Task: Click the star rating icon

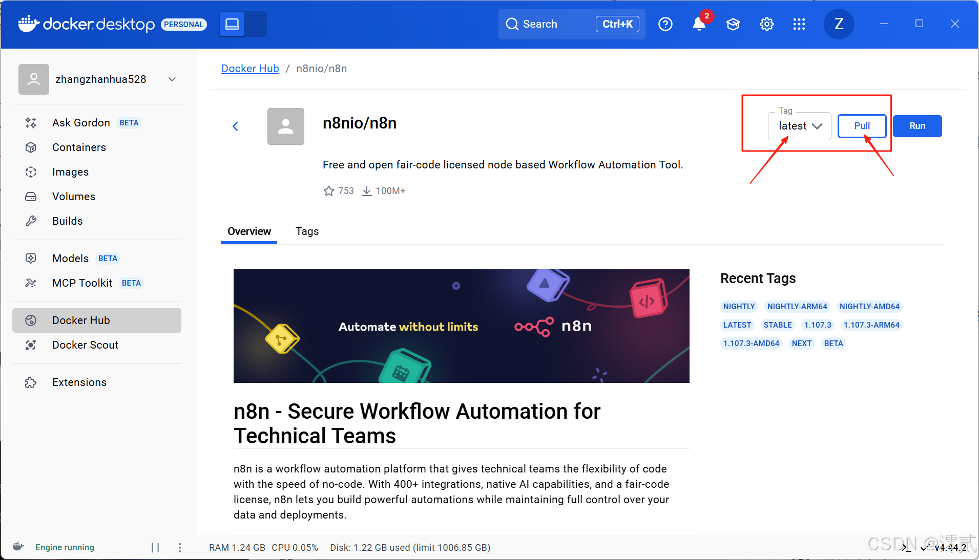Action: pyautogui.click(x=329, y=191)
